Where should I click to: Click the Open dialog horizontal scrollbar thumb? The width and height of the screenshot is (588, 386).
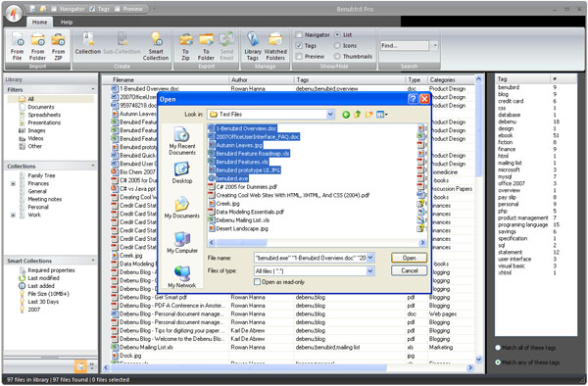(x=242, y=243)
